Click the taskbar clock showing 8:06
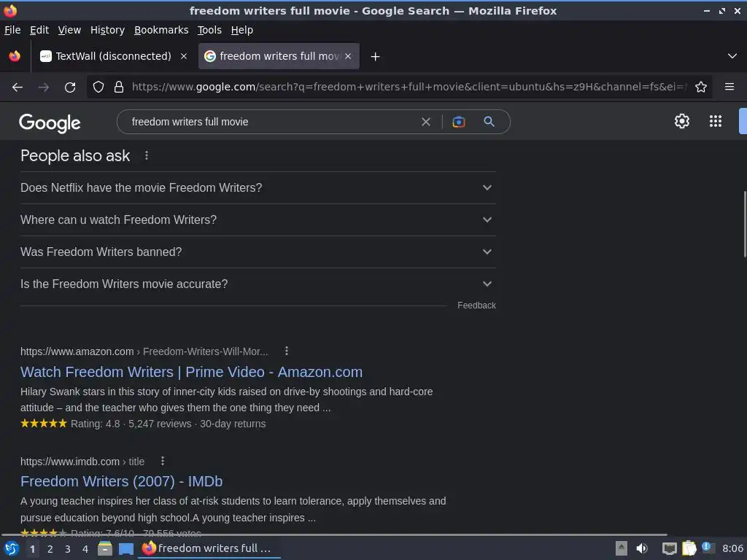The width and height of the screenshot is (747, 560). 732,548
